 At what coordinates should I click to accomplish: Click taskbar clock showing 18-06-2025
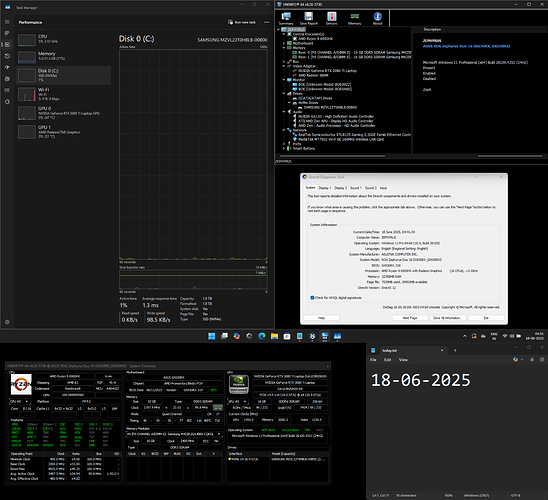pyautogui.click(x=534, y=336)
